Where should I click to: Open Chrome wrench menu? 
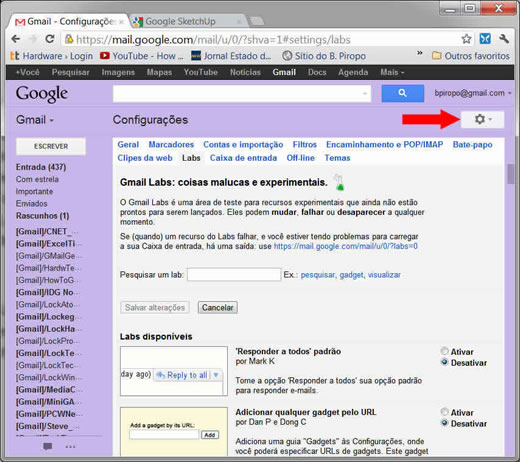(504, 39)
